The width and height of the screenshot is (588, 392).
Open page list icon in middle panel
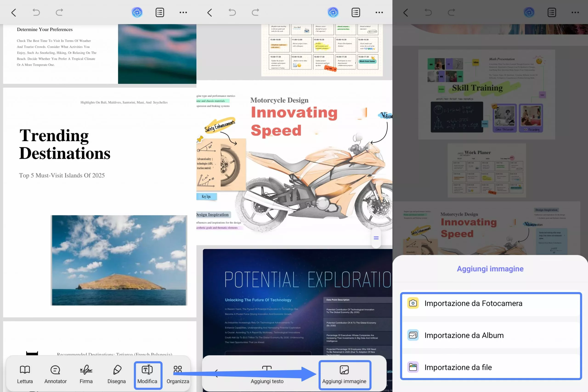pyautogui.click(x=356, y=12)
